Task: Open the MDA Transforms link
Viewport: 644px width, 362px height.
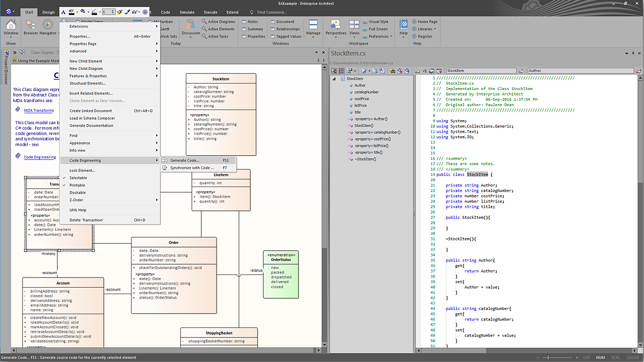Action: pyautogui.click(x=39, y=111)
